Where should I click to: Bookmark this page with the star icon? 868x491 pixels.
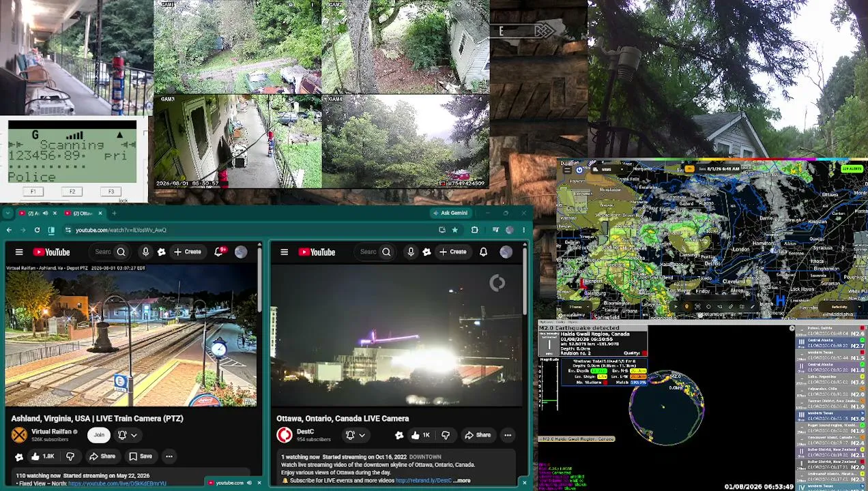pos(455,230)
